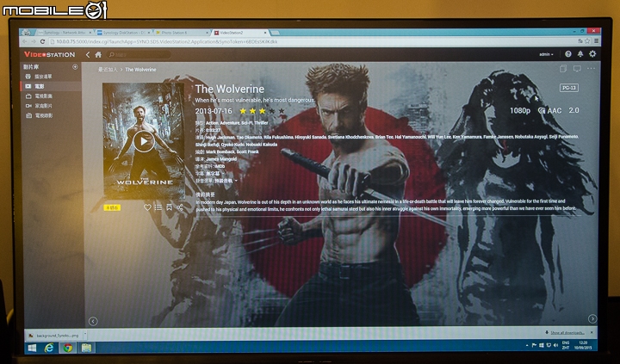Image resolution: width=620 pixels, height=364 pixels.
Task: Open Video Station home
Action: [x=98, y=54]
